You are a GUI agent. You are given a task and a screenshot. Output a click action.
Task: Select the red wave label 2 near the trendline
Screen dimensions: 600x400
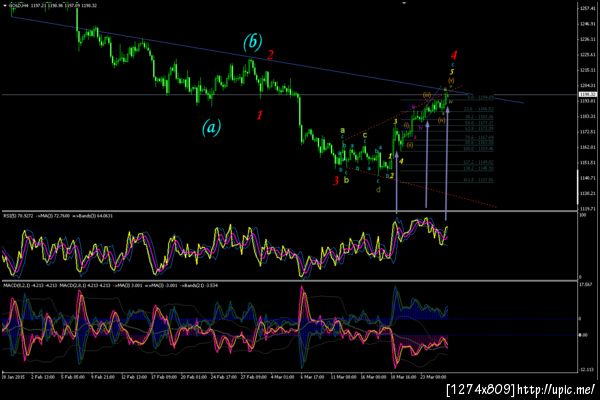coord(270,55)
